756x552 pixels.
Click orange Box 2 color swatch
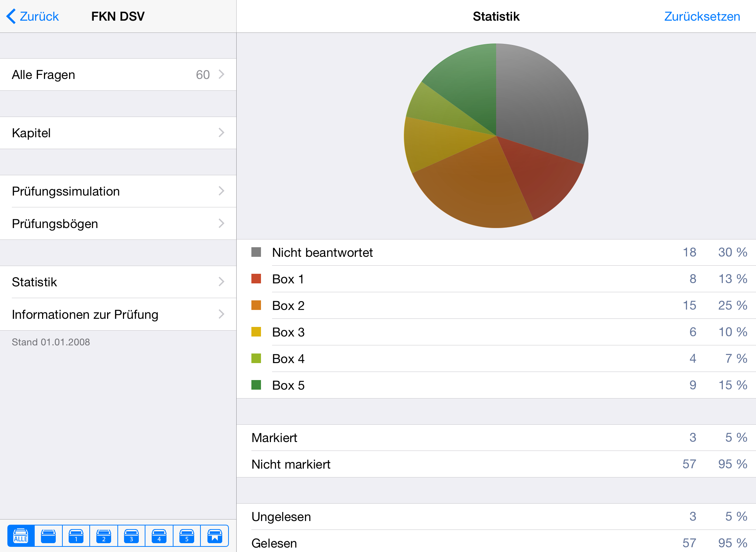256,305
